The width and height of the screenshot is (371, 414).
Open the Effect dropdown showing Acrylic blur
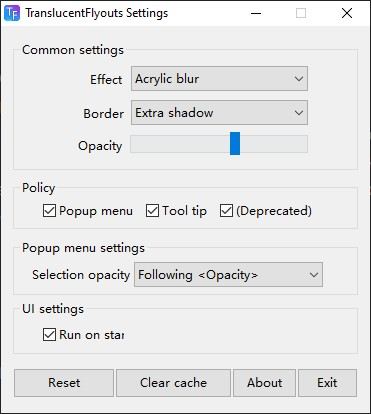tap(219, 79)
